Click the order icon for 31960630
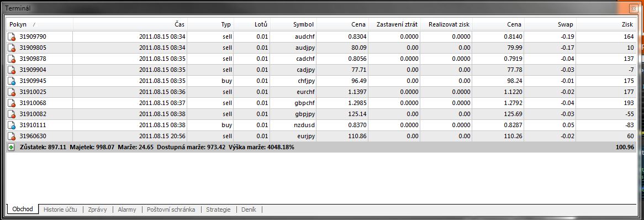644x220 pixels. click(x=12, y=136)
